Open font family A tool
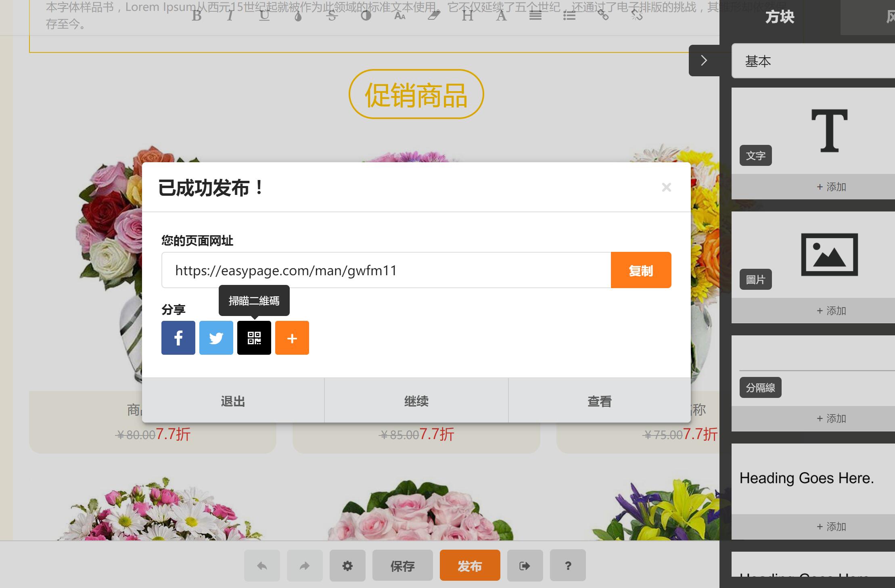This screenshot has width=895, height=588. [501, 16]
